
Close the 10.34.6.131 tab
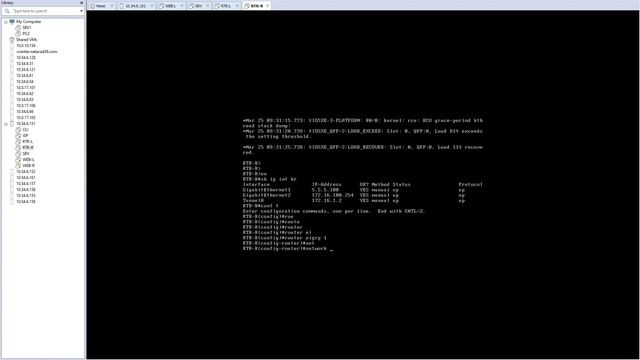152,6
